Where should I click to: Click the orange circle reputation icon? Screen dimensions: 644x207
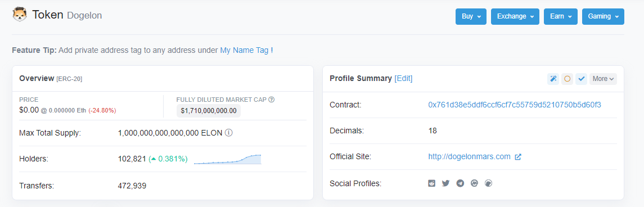567,79
